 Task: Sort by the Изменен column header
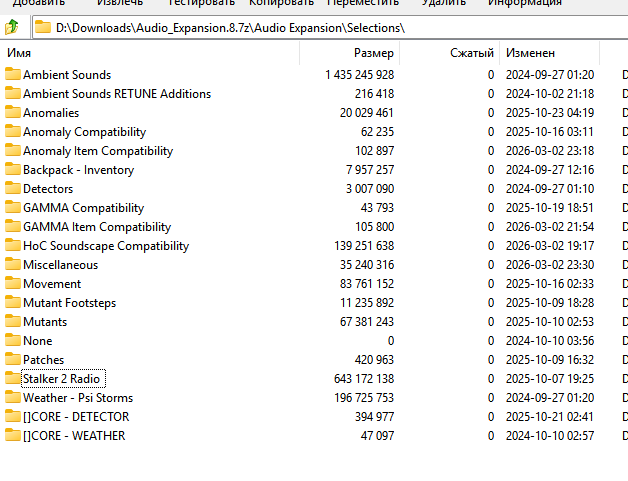pyautogui.click(x=550, y=53)
